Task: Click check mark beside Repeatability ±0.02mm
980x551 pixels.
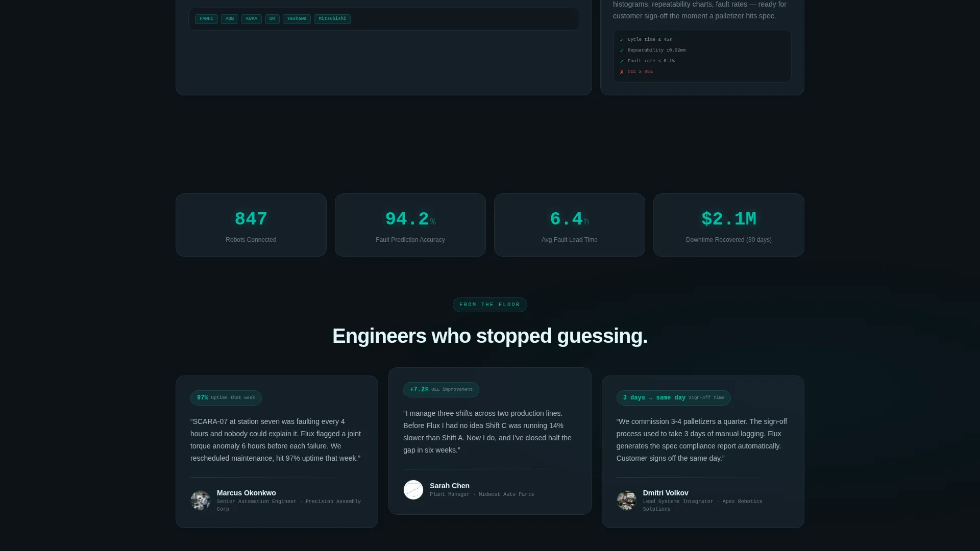Action: click(x=622, y=51)
